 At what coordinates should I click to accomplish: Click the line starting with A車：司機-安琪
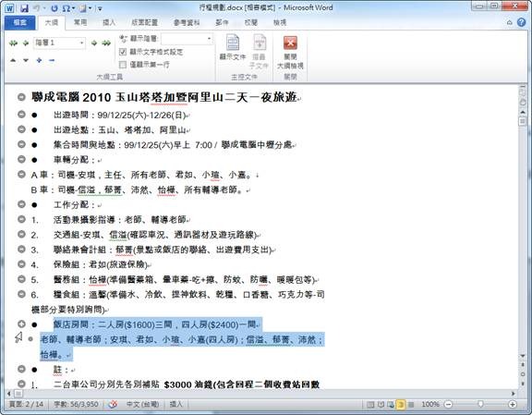tap(142, 175)
